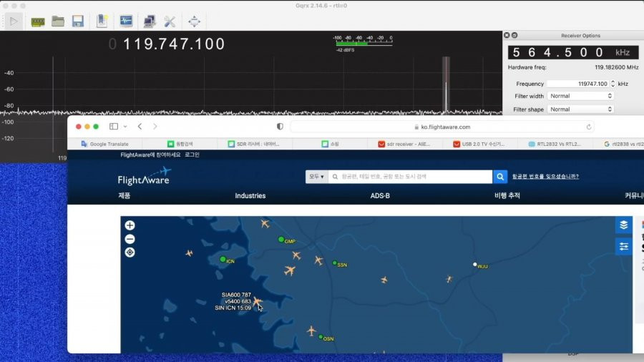Viewport: 644px width, 362px height.
Task: Zoom in on the map with plus button
Action: click(x=130, y=225)
